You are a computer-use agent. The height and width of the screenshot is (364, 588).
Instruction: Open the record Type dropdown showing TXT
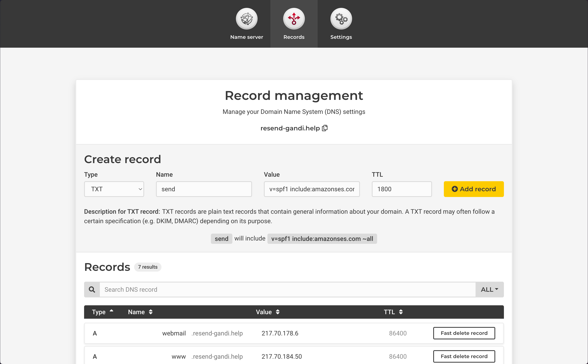(x=114, y=189)
